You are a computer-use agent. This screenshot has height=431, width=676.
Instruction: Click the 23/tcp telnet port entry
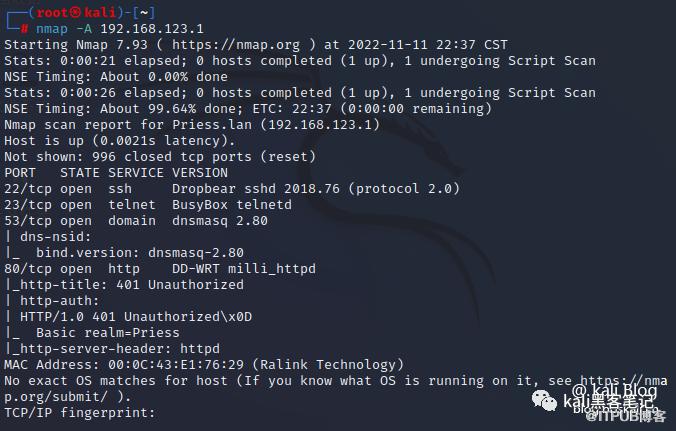[148, 205]
